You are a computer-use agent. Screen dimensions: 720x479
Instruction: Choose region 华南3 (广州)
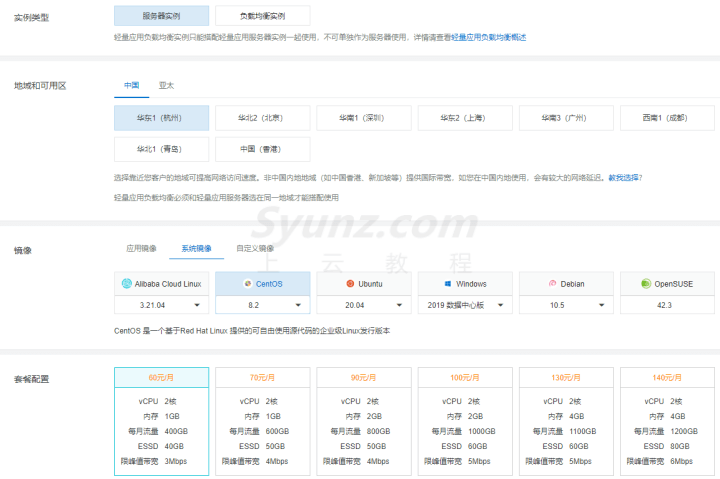(x=566, y=118)
